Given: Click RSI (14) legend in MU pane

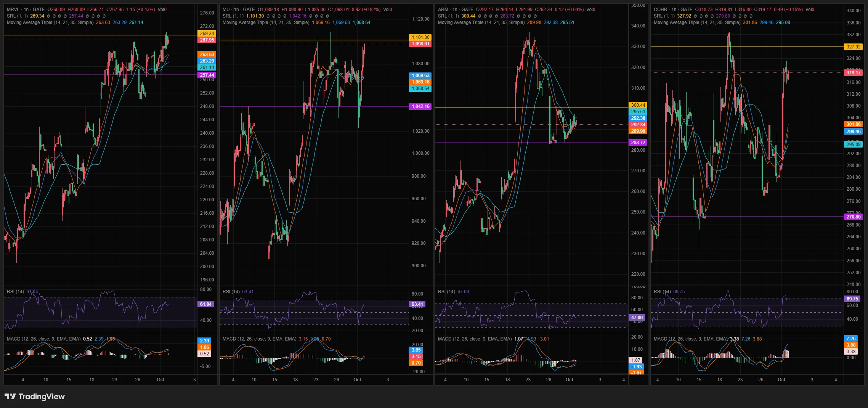Looking at the screenshot, I should 231,292.
